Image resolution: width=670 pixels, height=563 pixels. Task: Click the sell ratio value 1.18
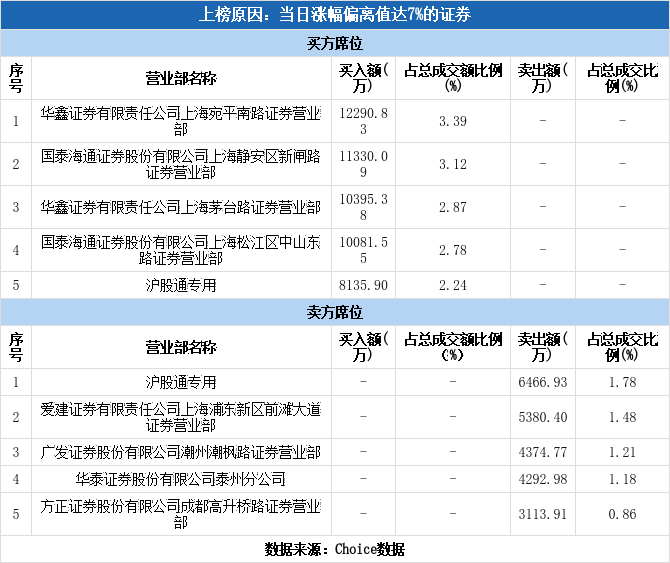pyautogui.click(x=623, y=479)
